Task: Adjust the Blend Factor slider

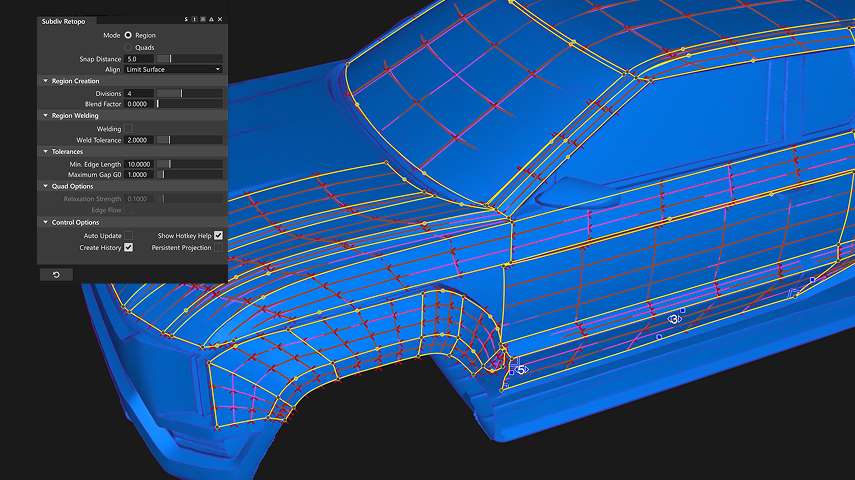Action: tap(189, 104)
